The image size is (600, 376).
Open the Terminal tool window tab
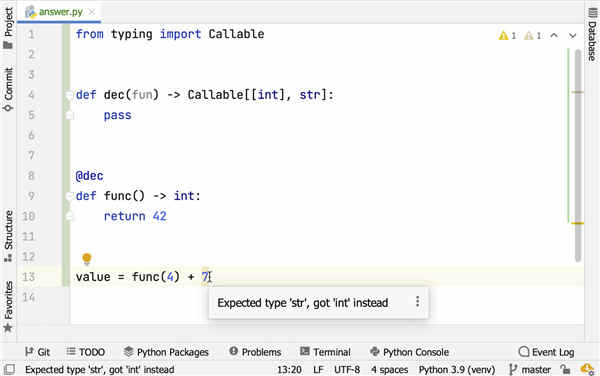(x=325, y=352)
